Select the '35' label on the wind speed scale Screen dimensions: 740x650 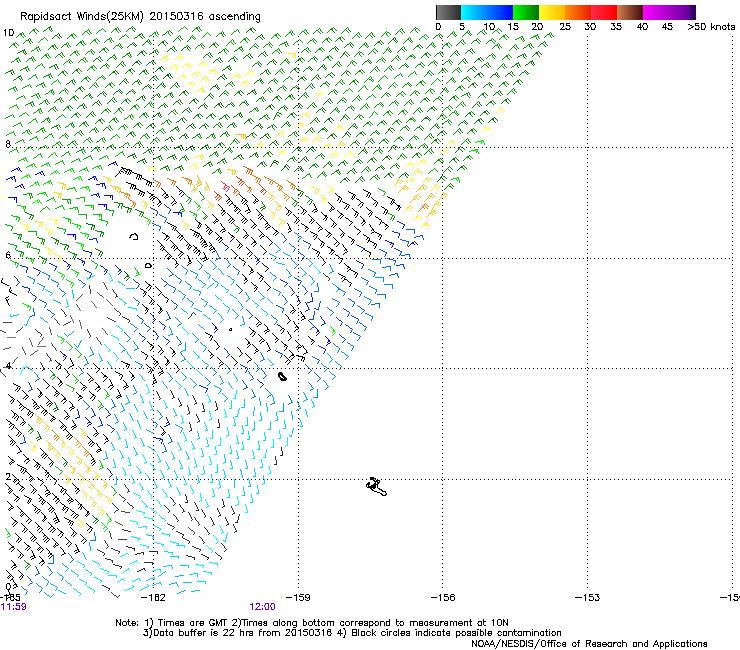(616, 27)
